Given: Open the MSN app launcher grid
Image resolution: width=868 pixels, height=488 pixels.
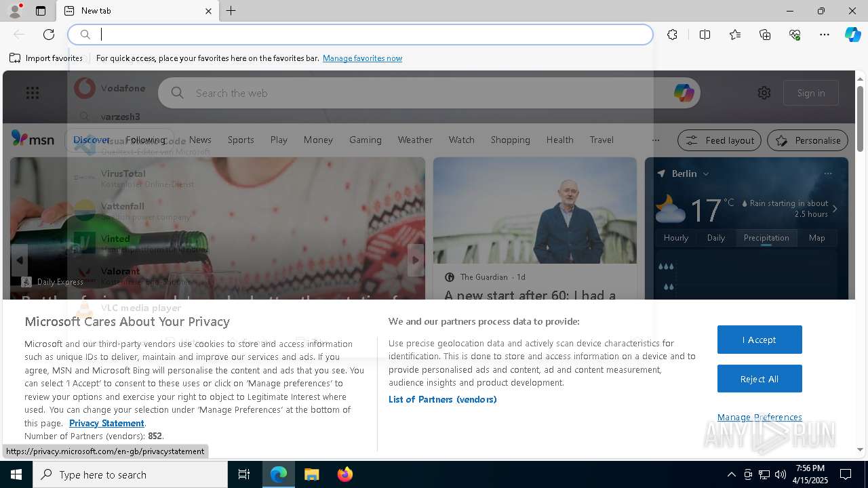Looking at the screenshot, I should 33,93.
